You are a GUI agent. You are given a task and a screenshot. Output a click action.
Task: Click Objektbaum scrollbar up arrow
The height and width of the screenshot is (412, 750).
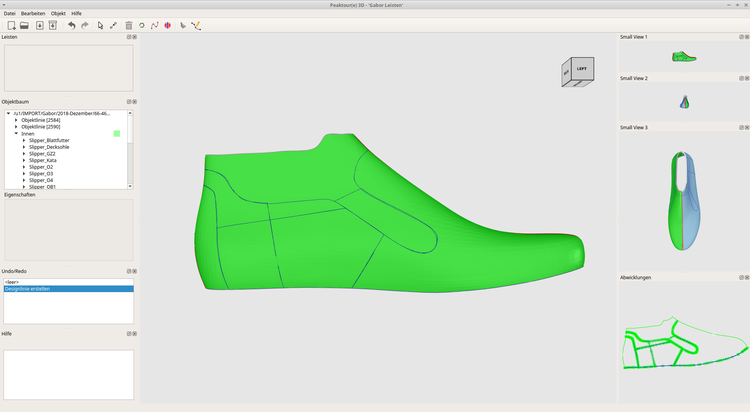click(130, 113)
